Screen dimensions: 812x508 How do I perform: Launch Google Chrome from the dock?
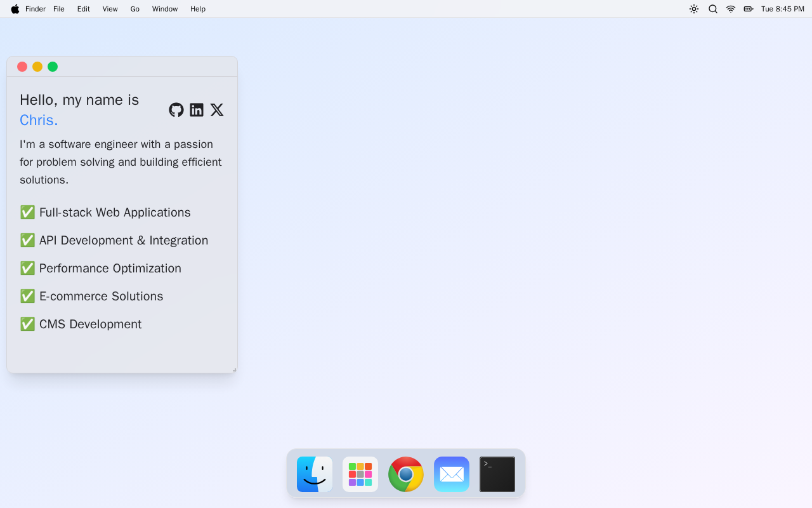coord(406,474)
